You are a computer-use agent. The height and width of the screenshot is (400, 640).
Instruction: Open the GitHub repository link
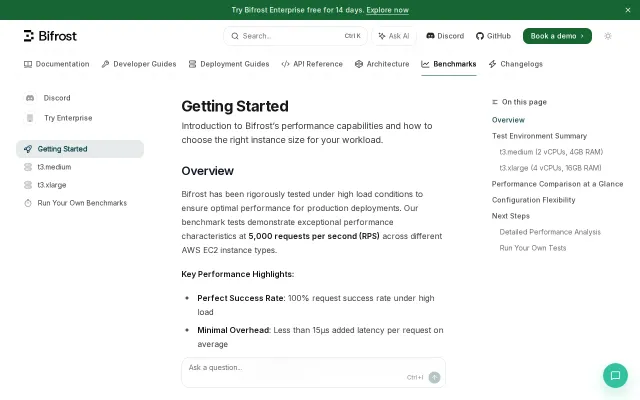pos(493,36)
